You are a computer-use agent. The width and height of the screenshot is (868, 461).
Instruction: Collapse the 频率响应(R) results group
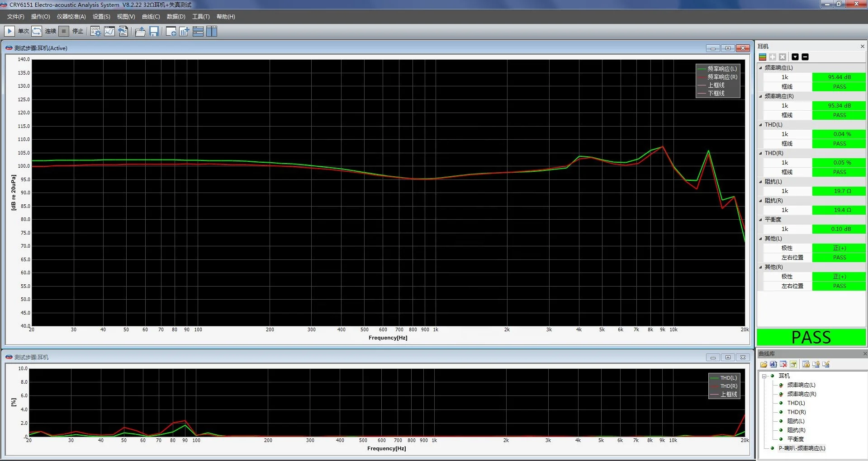760,96
